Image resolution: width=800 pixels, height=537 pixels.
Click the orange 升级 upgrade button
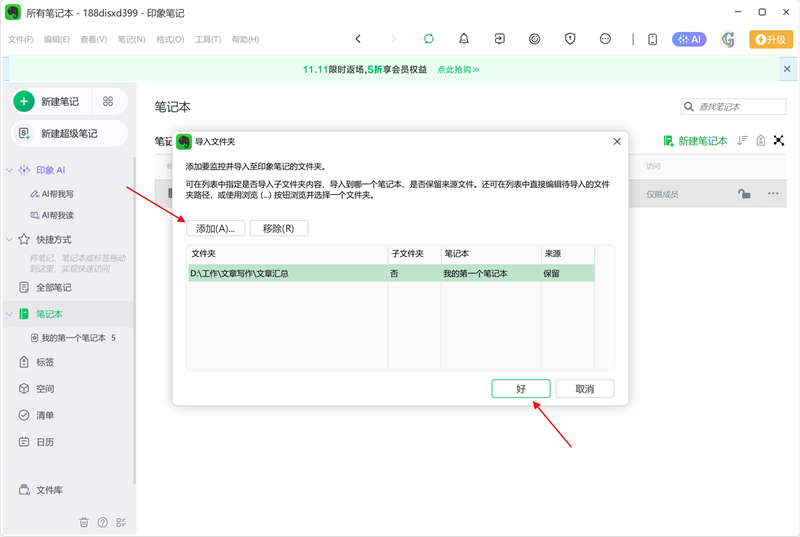point(771,39)
